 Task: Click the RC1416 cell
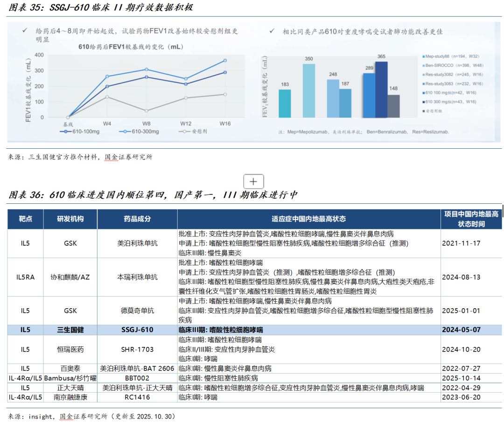137,397
